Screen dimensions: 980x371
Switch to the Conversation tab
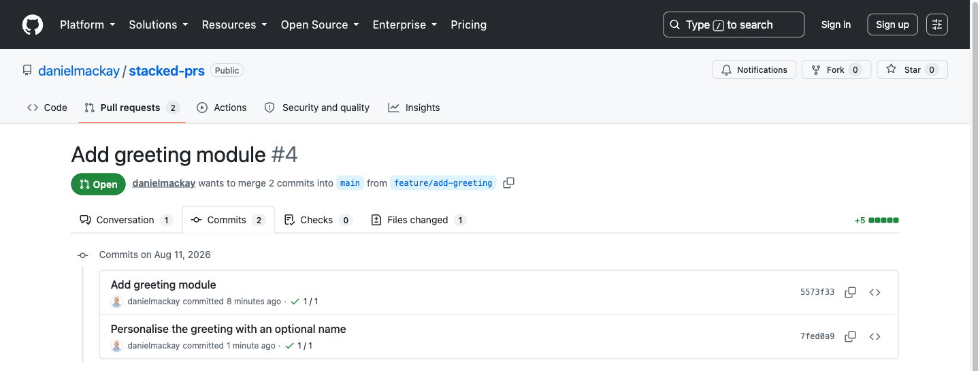click(127, 220)
